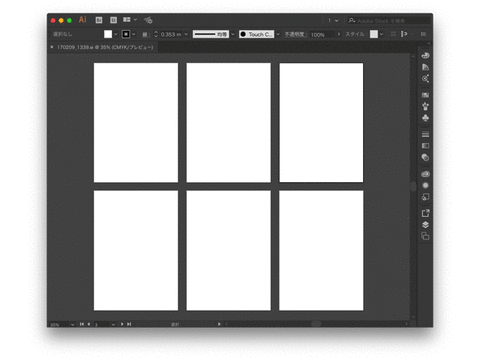480x360 pixels.
Task: Open the artboard navigation dropdown
Action: coord(113,324)
